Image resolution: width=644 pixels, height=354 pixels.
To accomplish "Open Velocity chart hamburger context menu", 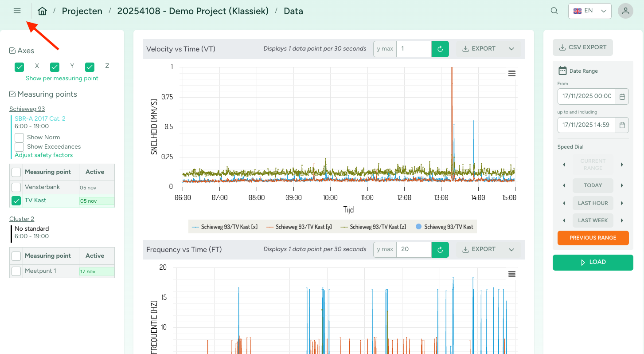I will 511,74.
